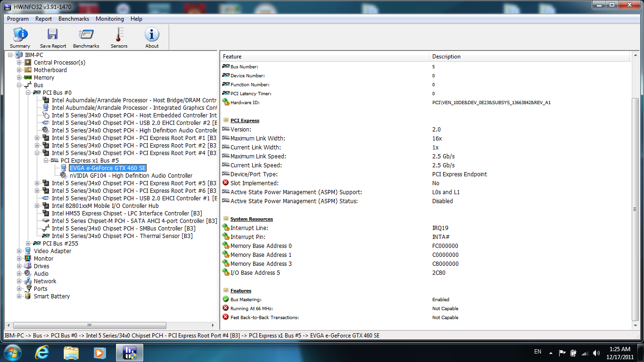Open the Sensors thermometer icon

pyautogui.click(x=119, y=34)
